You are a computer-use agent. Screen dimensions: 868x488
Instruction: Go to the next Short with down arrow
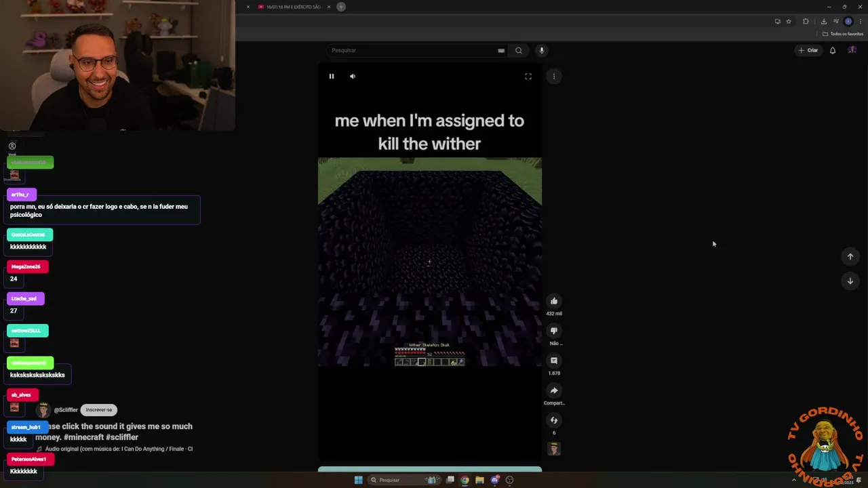click(850, 281)
